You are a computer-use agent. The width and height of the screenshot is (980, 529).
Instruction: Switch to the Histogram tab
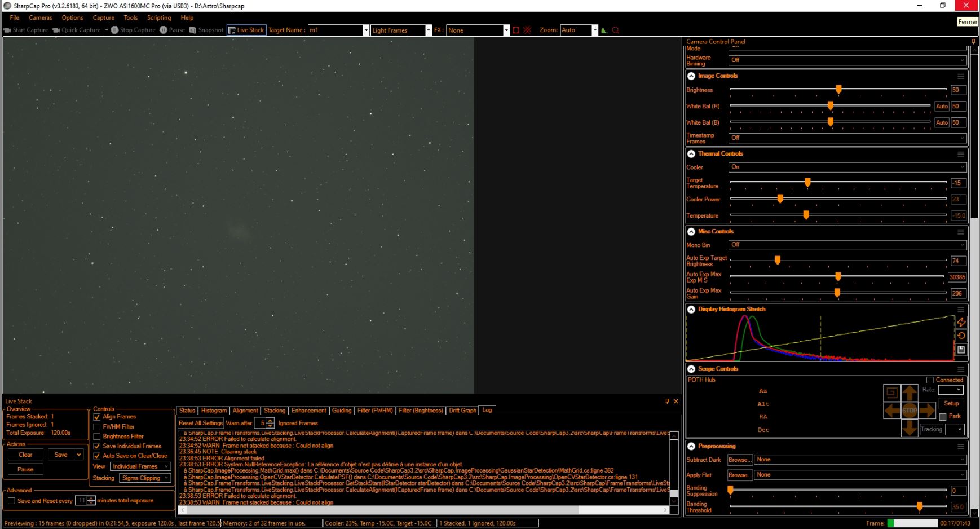tap(214, 411)
